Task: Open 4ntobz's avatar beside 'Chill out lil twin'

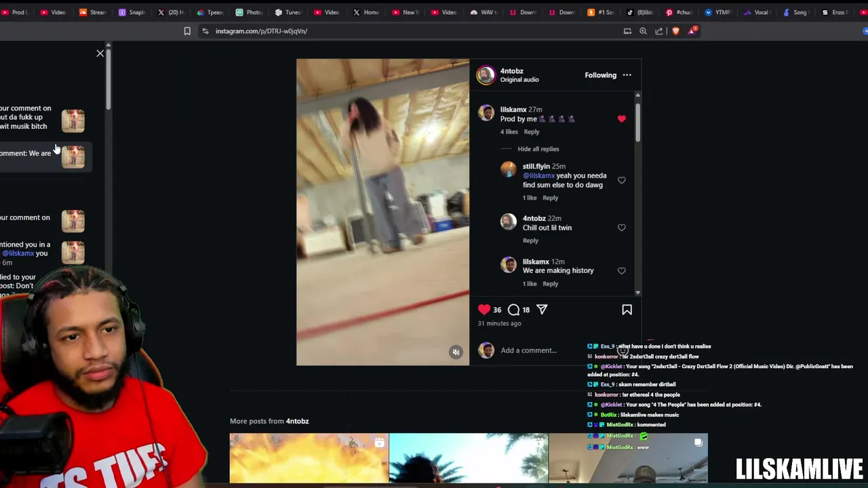Action: (x=509, y=222)
